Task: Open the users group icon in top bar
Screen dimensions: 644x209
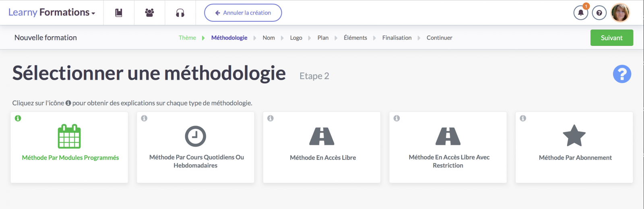Action: 149,13
